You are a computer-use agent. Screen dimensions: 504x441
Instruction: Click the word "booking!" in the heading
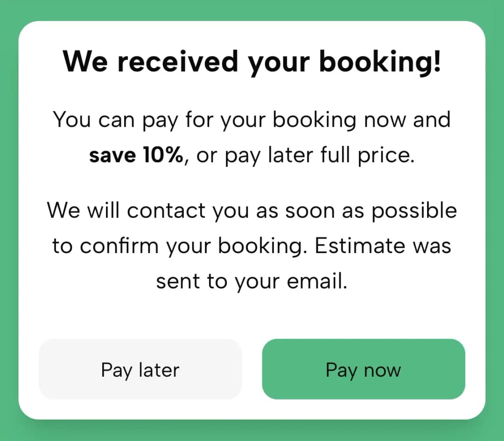click(380, 62)
